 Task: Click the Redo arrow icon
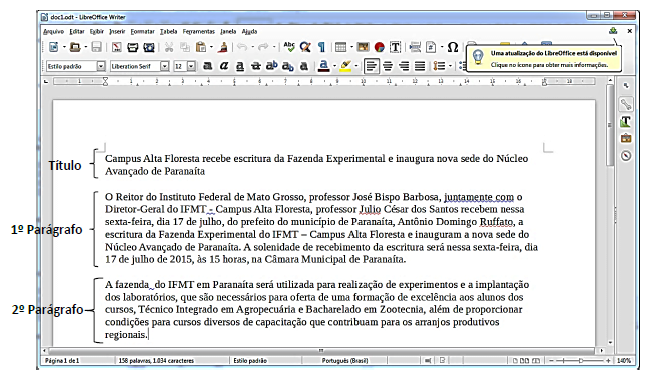pos(263,47)
